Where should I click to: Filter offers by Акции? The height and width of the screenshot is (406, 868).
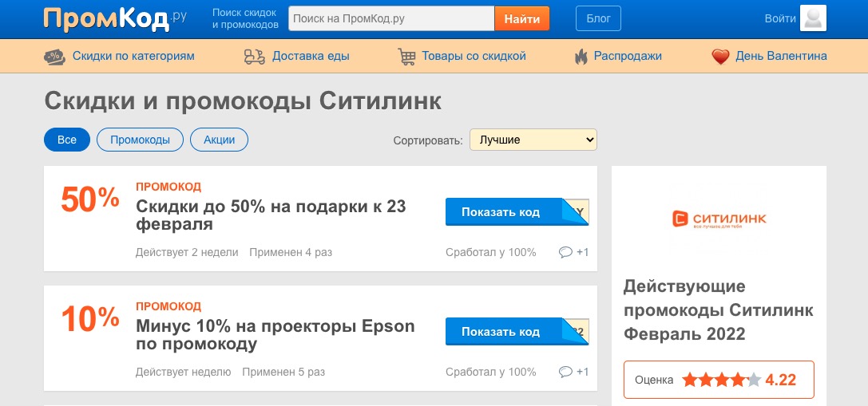point(219,140)
